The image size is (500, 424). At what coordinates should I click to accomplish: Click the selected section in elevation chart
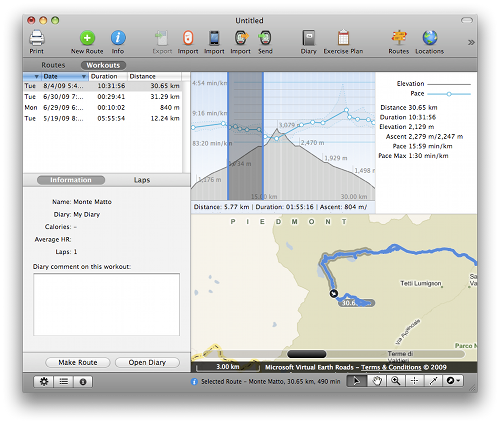tap(246, 136)
